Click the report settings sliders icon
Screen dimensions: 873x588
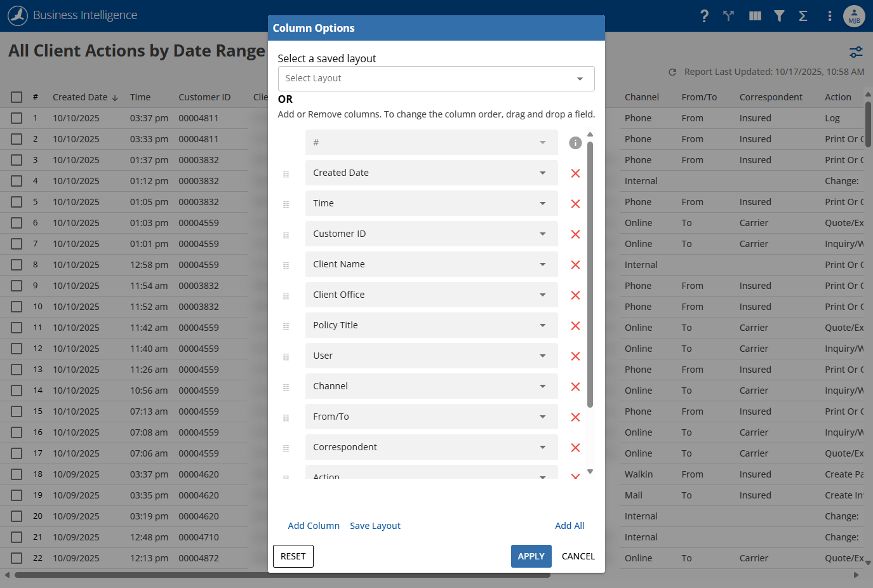(856, 52)
